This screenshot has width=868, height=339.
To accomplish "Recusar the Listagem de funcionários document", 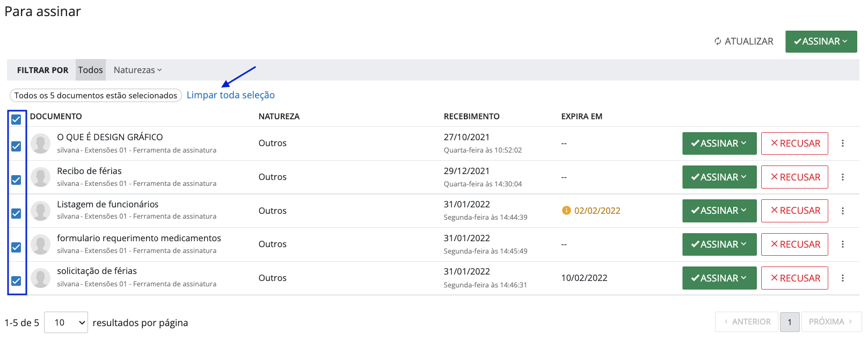I will [x=794, y=211].
